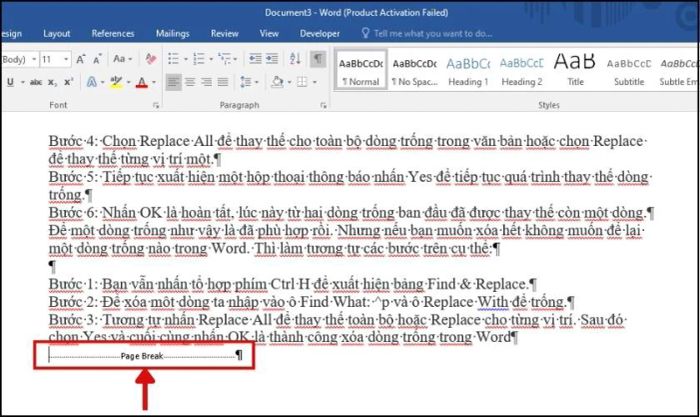Open the font size 11 dropdown
This screenshot has width=700, height=417.
66,59
